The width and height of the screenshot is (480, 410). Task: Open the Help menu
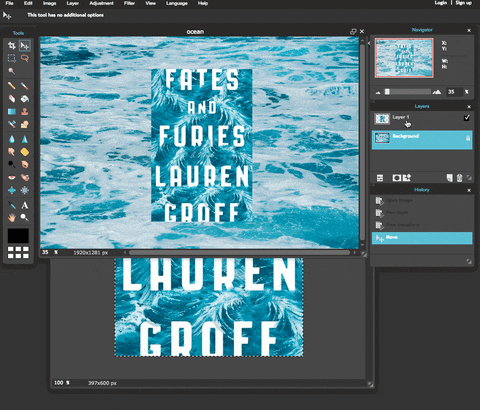[203, 3]
